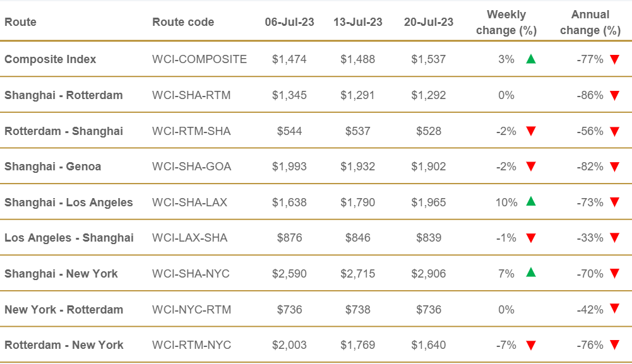Click red weekly arrow for Rotterdam - New York
The height and width of the screenshot is (364, 632).
[531, 345]
